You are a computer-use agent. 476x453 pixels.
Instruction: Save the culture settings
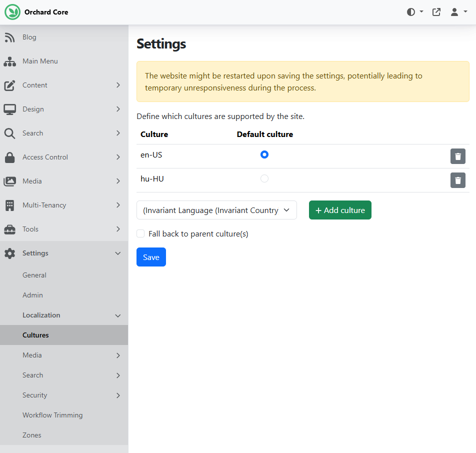[151, 257]
